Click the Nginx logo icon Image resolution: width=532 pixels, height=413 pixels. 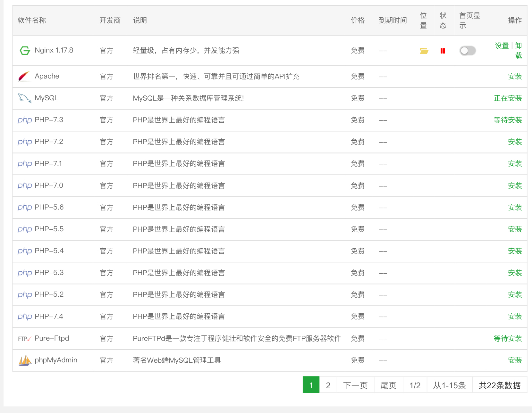click(x=25, y=50)
